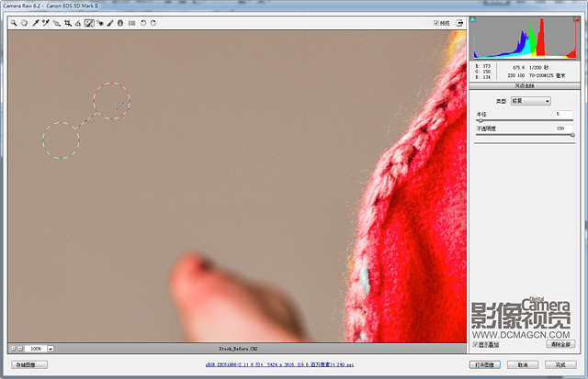Viewport: 588px width, 379px height.
Task: Click the histogram display
Action: tap(525, 38)
